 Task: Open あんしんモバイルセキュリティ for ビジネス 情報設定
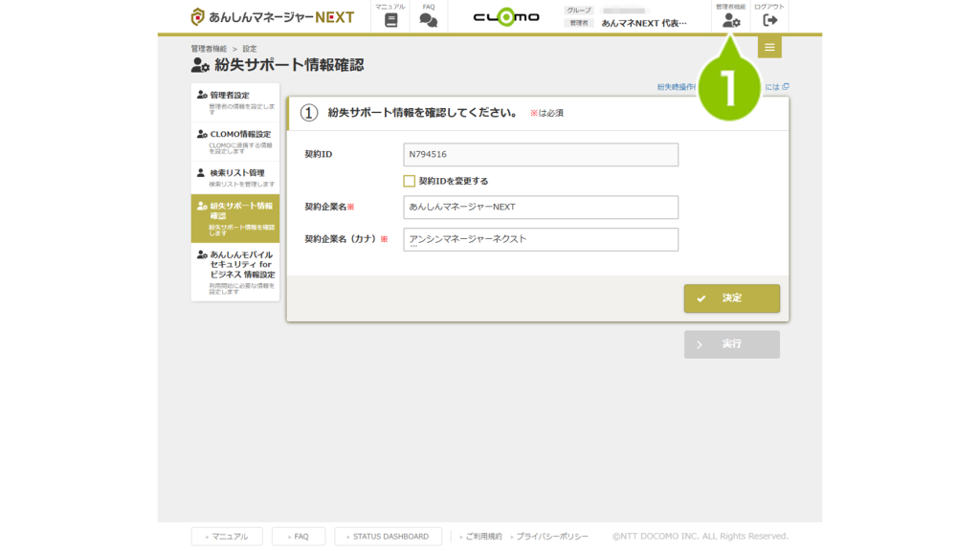tap(235, 272)
